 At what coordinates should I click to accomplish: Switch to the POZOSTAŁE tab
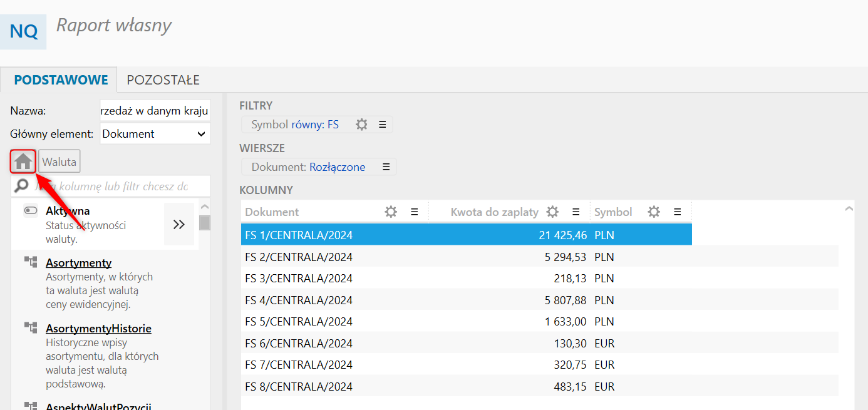[163, 80]
